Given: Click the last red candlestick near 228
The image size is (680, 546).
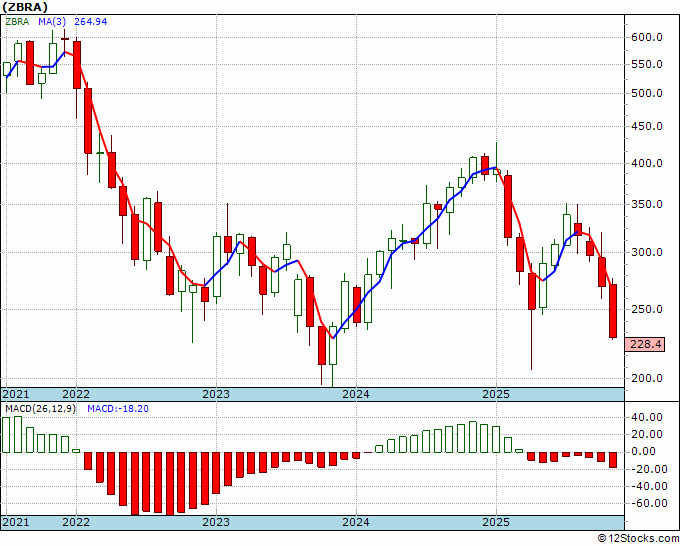Looking at the screenshot, I should (x=613, y=311).
